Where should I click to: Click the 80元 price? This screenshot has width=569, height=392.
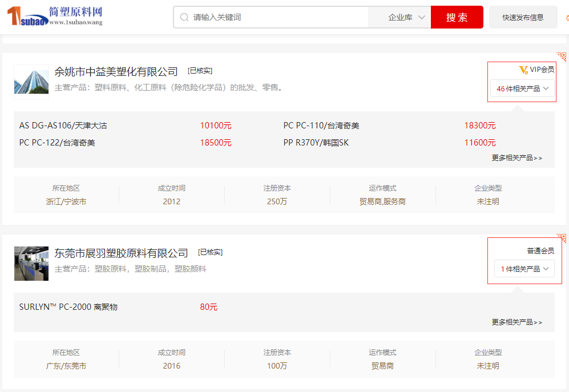(x=209, y=307)
